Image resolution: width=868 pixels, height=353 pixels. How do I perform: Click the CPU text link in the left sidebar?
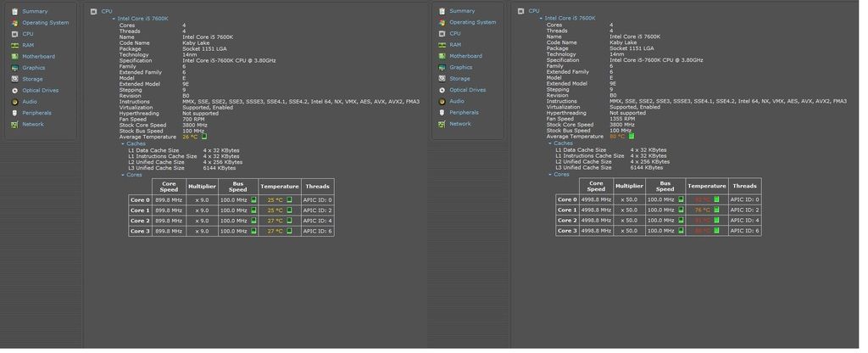pyautogui.click(x=28, y=34)
